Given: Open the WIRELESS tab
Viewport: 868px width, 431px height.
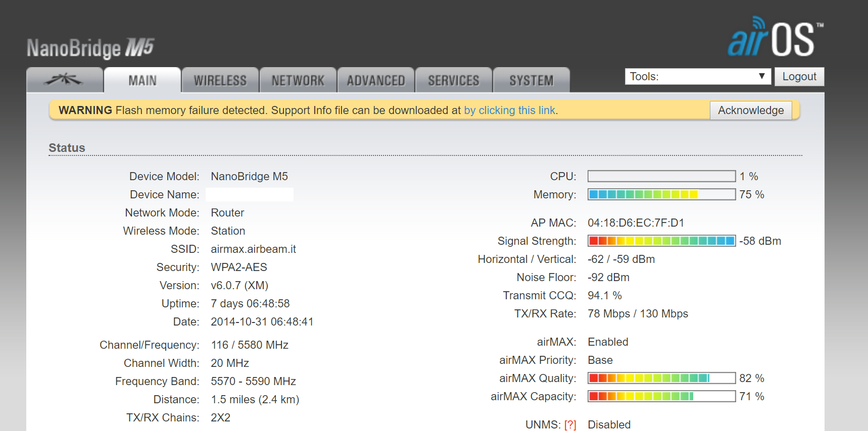Looking at the screenshot, I should point(220,81).
